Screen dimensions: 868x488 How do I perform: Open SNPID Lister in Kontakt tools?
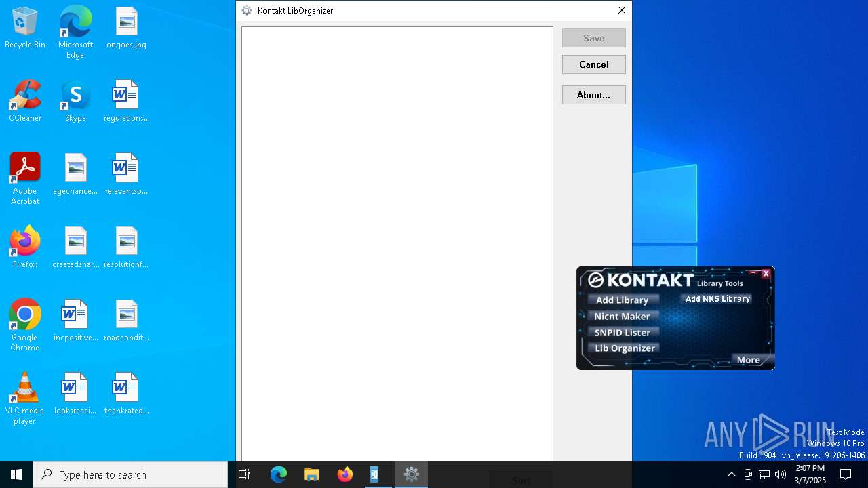tap(623, 333)
